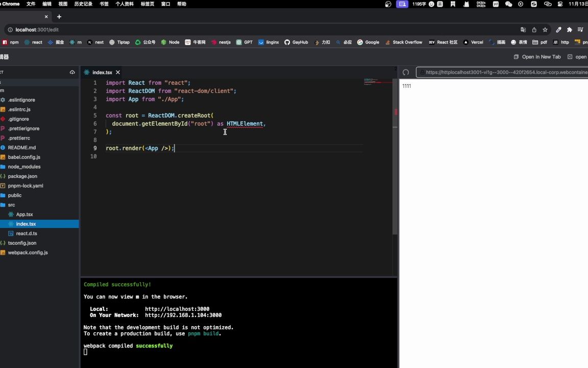
Task: Open the Node bookmark
Action: click(x=170, y=42)
